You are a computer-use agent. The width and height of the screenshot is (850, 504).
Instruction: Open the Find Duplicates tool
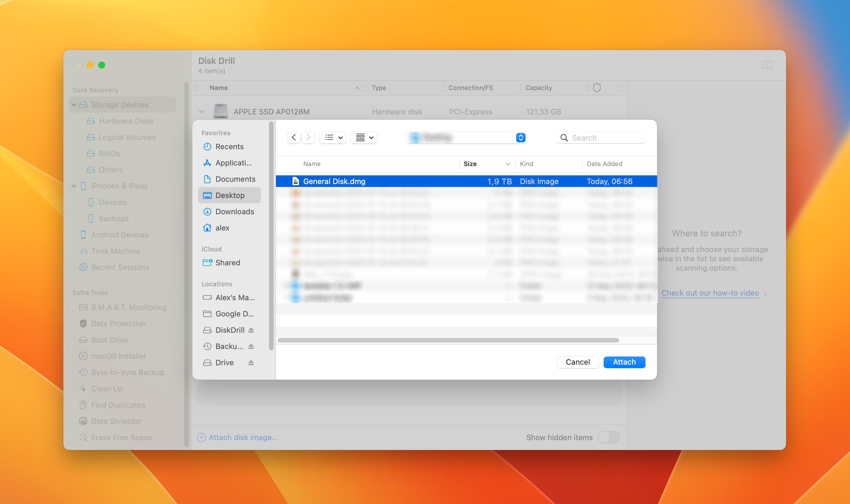pyautogui.click(x=118, y=404)
